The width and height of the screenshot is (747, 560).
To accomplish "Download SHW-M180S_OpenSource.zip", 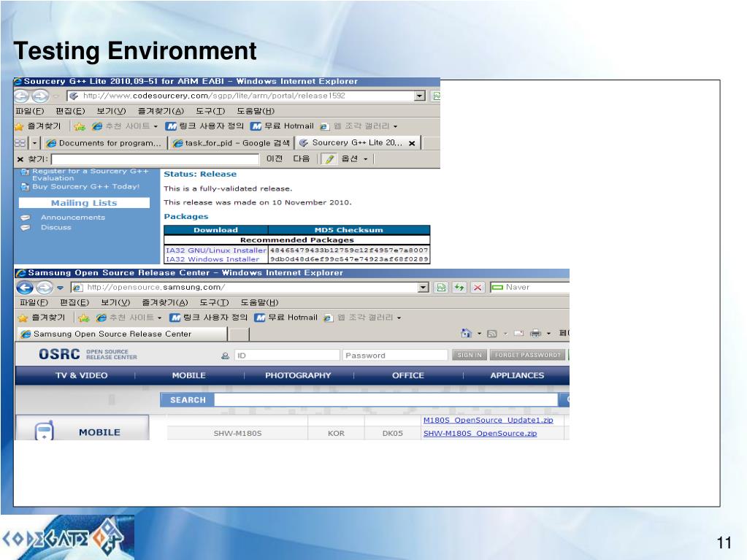I will [x=480, y=434].
